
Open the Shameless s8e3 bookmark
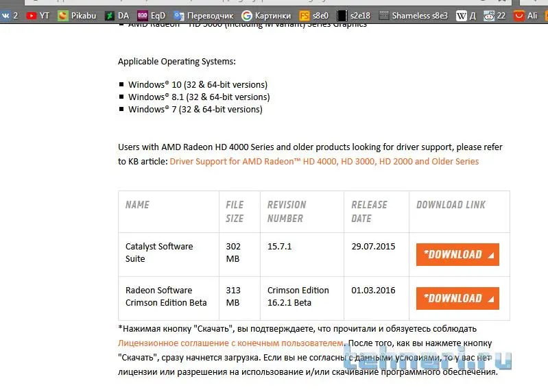414,16
